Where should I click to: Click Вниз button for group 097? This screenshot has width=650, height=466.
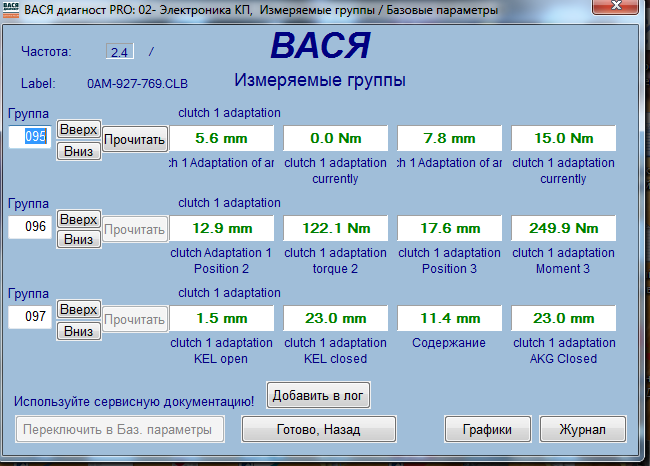click(79, 331)
